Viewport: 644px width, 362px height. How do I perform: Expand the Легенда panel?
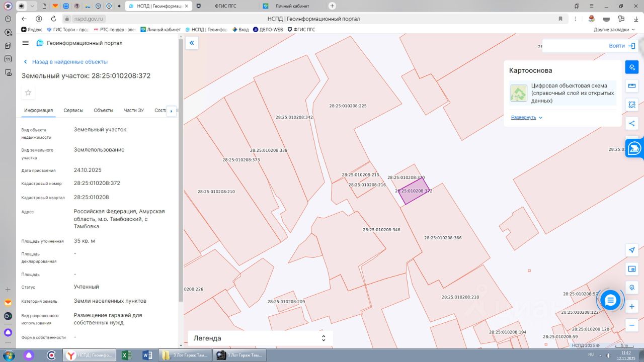click(x=260, y=338)
